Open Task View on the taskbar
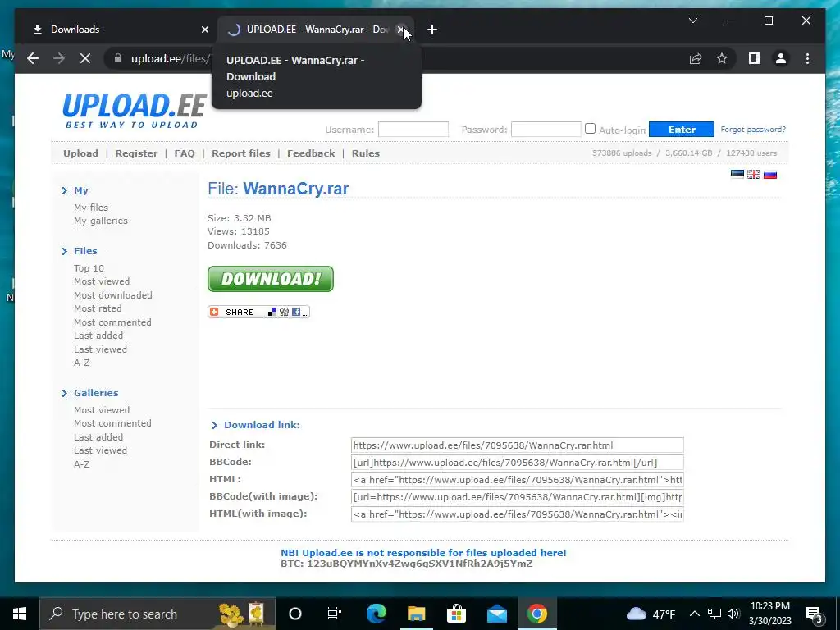The width and height of the screenshot is (840, 630). pos(335,614)
